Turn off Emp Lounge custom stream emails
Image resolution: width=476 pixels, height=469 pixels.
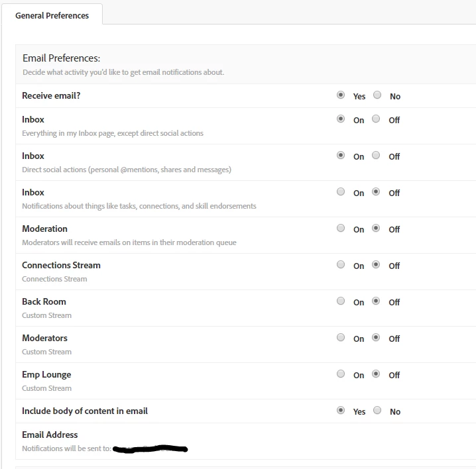376,374
